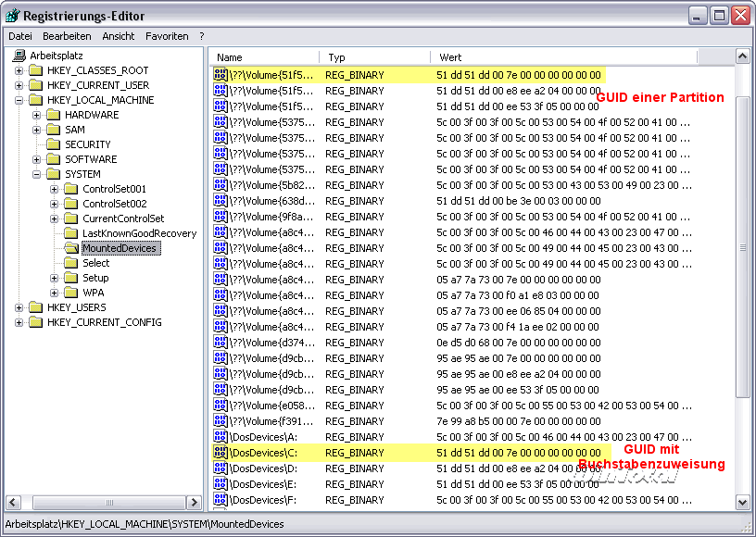Expand the Setup key
This screenshot has height=537, width=756.
[54, 278]
